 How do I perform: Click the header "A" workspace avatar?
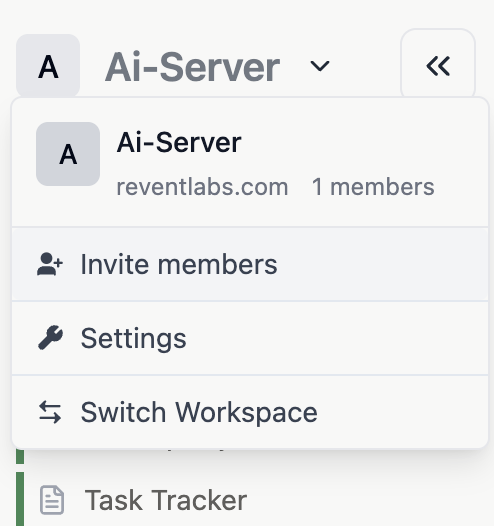point(48,66)
